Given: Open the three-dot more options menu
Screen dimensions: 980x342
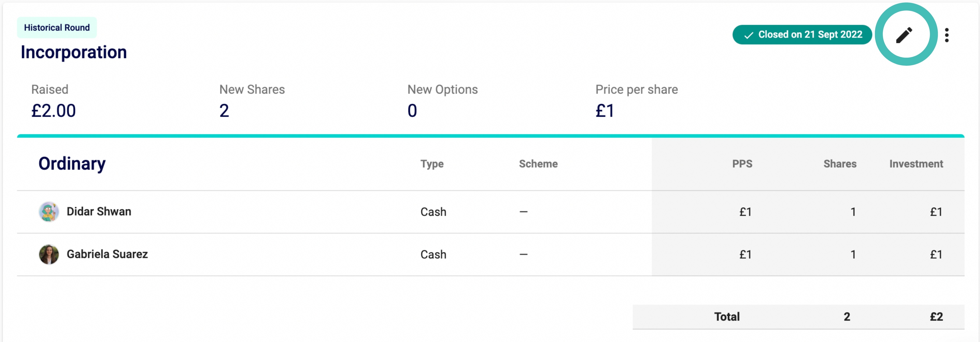Looking at the screenshot, I should 947,35.
